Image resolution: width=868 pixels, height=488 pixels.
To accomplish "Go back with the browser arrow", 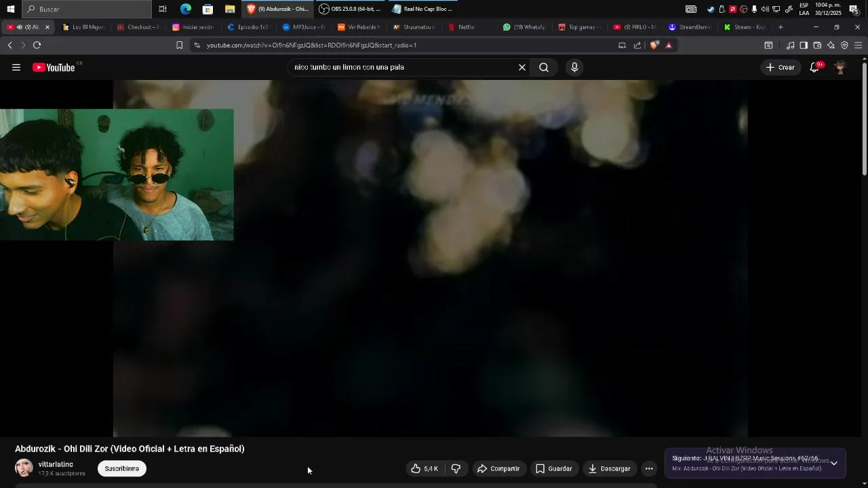I will (9, 45).
